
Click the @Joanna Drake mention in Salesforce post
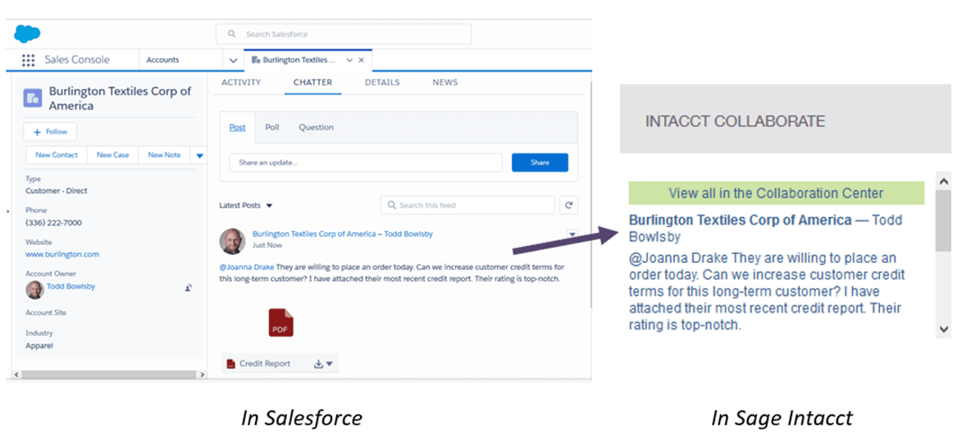[x=247, y=267]
